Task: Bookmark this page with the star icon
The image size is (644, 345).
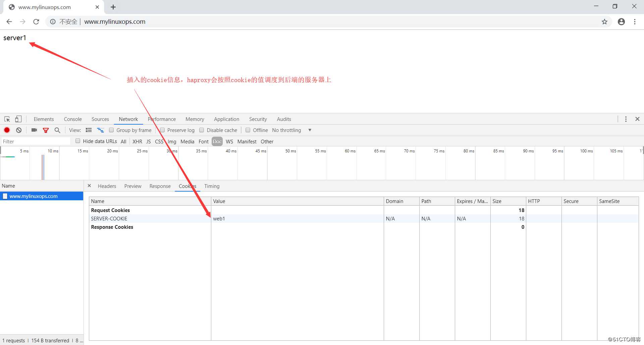Action: click(604, 22)
